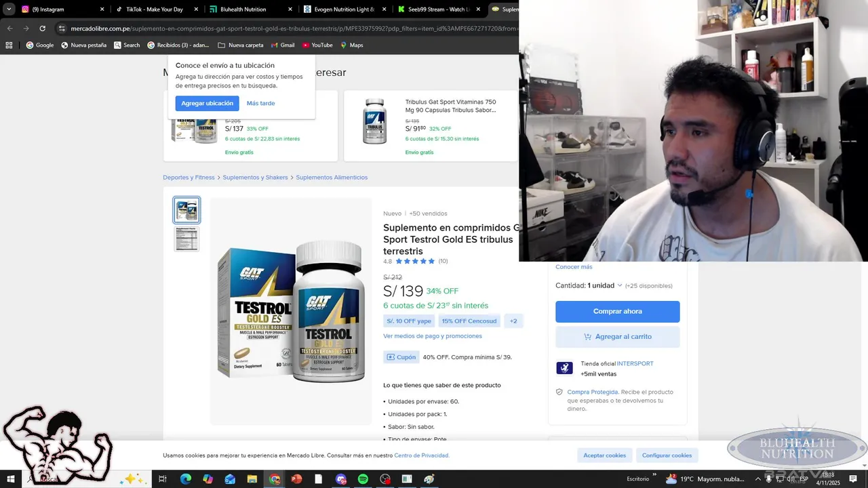Open the Conocer más link
This screenshot has height=488, width=868.
574,267
